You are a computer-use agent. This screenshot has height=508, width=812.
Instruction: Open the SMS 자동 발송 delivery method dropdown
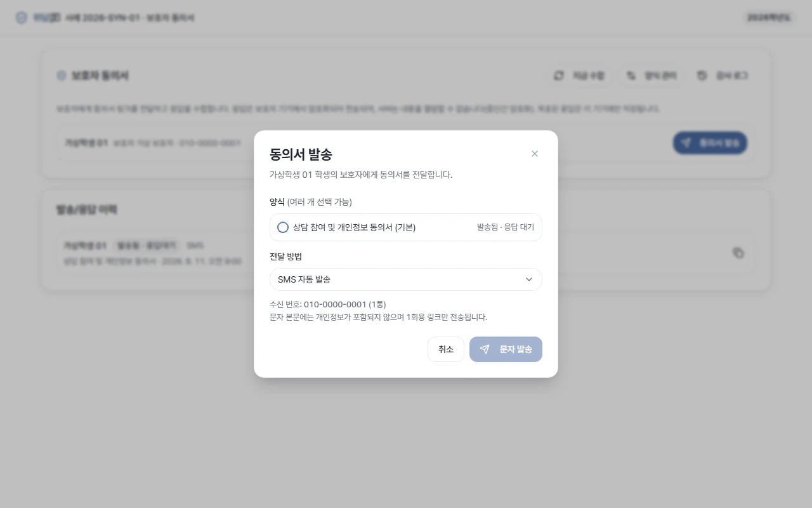(406, 279)
